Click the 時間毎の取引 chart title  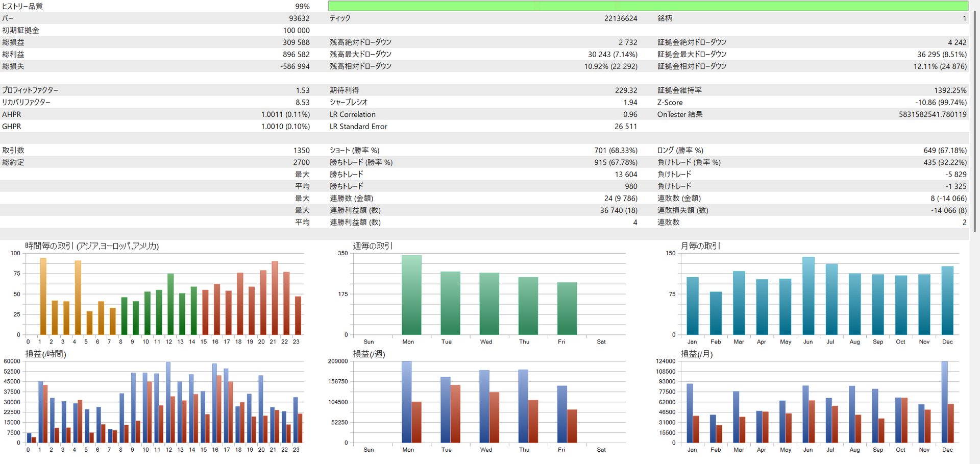(x=92, y=246)
